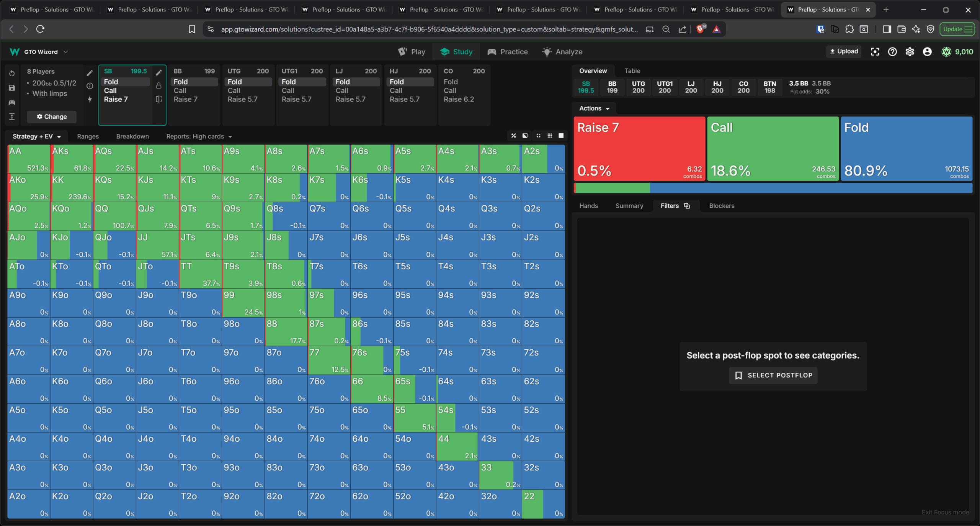Click the focus-mode scan icon beside Upload

(875, 52)
